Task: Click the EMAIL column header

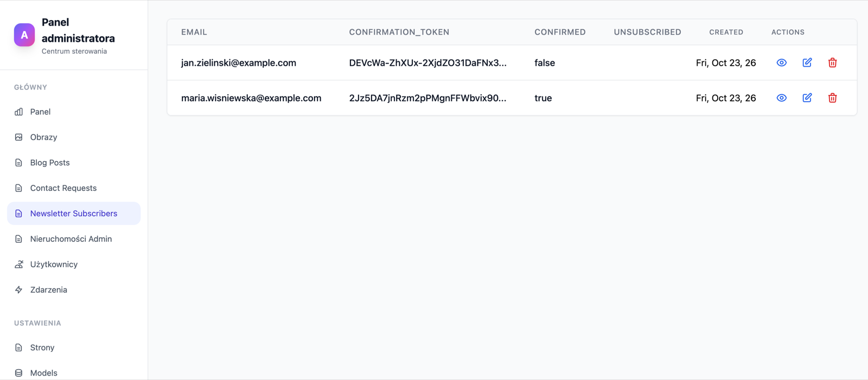Action: (x=194, y=32)
